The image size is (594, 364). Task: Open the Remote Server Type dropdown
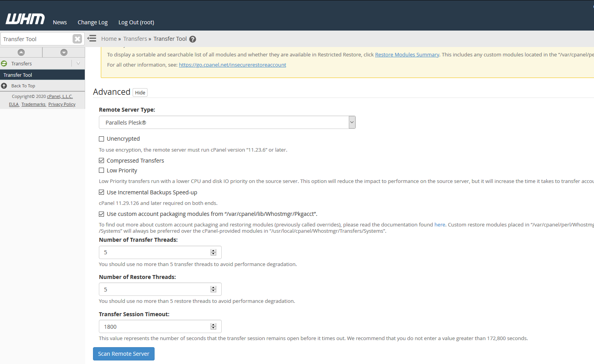pyautogui.click(x=227, y=122)
